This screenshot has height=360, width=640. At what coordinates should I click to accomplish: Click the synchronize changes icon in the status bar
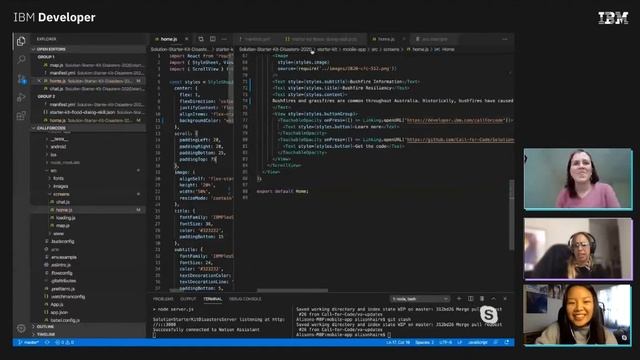pyautogui.click(x=47, y=342)
